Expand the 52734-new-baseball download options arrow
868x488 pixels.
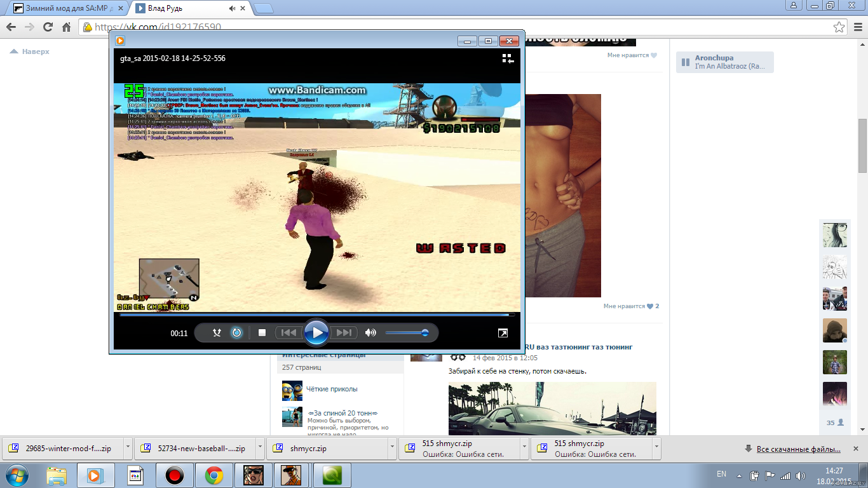[x=261, y=447]
